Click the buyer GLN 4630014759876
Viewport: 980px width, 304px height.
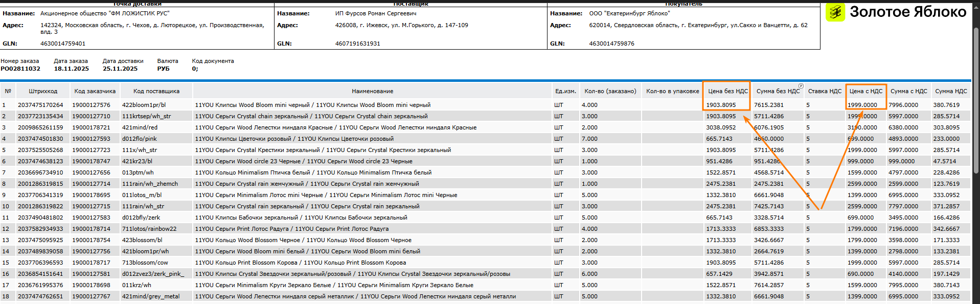click(x=612, y=44)
